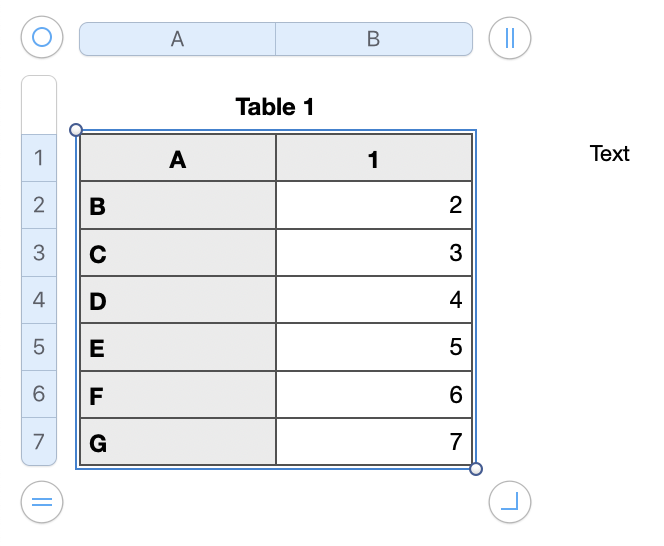Click the add rows handle icon

(42, 502)
